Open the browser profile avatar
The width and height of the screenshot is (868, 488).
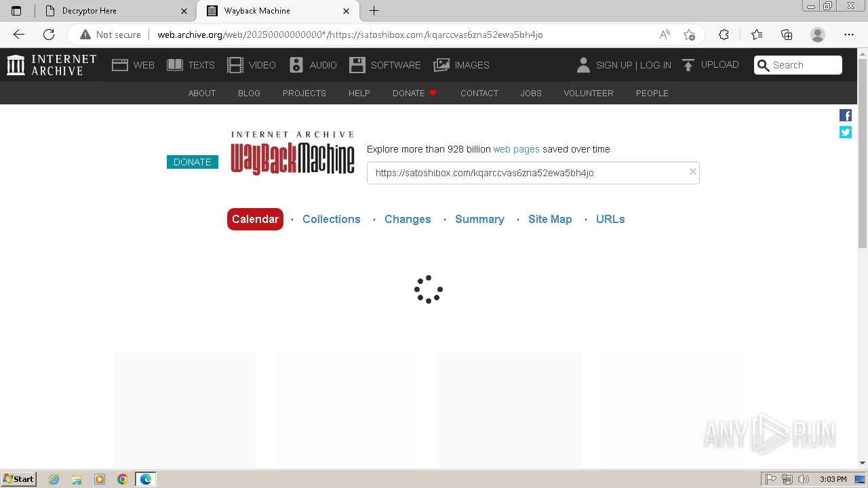pyautogui.click(x=818, y=35)
